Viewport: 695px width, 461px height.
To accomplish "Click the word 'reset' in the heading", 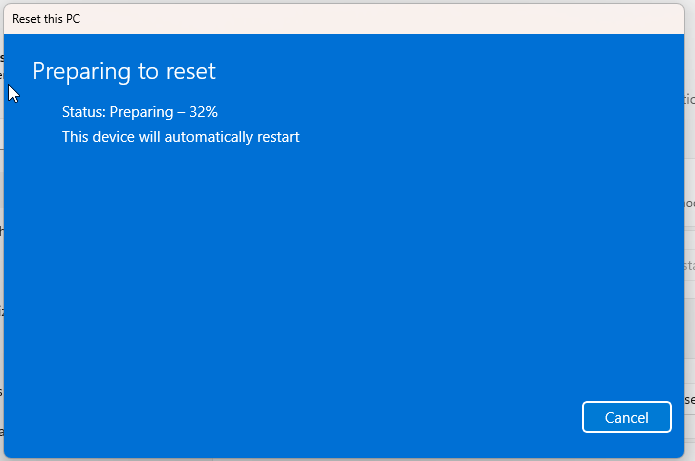I will point(191,71).
